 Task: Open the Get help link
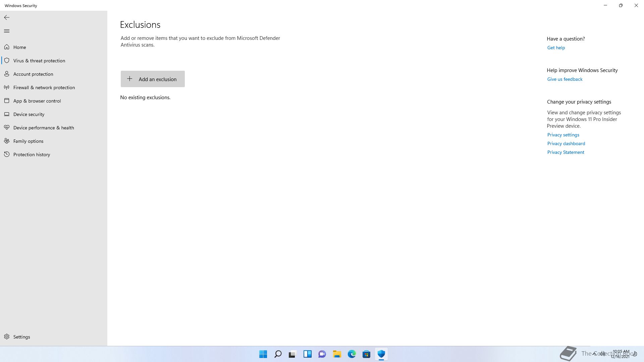coord(556,48)
